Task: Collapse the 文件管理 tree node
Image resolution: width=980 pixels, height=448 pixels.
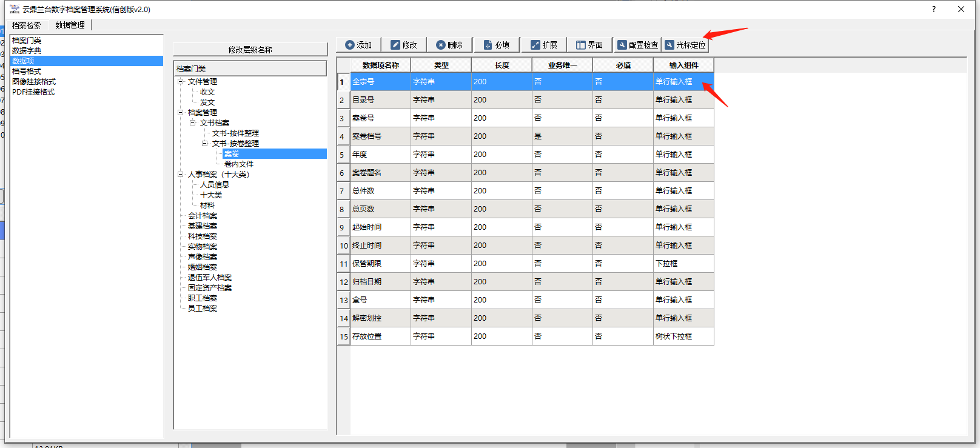Action: [180, 81]
